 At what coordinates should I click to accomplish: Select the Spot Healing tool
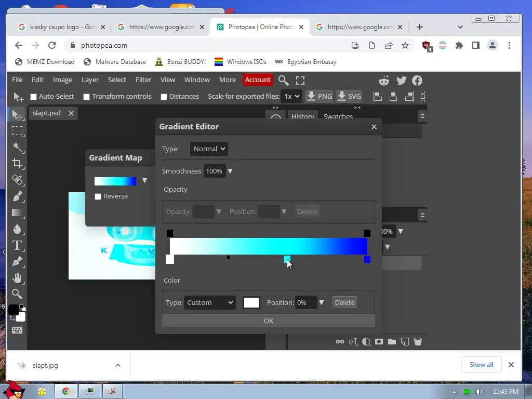(17, 180)
